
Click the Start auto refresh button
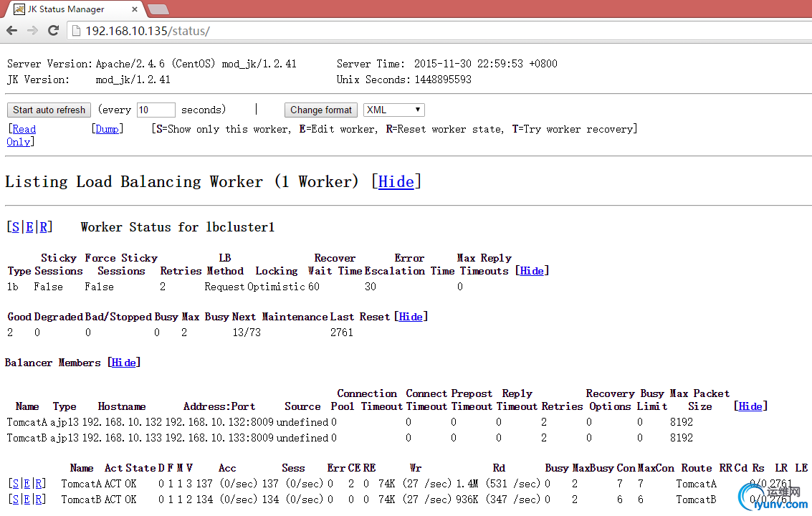tap(49, 110)
